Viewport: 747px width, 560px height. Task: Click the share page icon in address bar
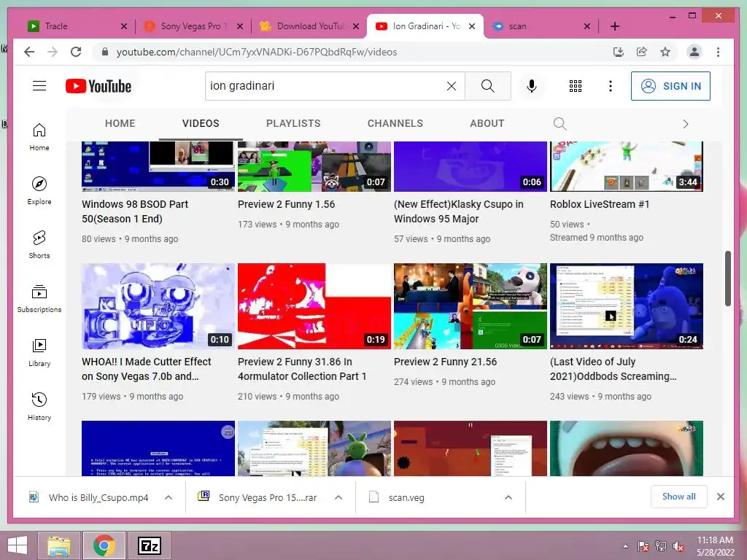(642, 52)
